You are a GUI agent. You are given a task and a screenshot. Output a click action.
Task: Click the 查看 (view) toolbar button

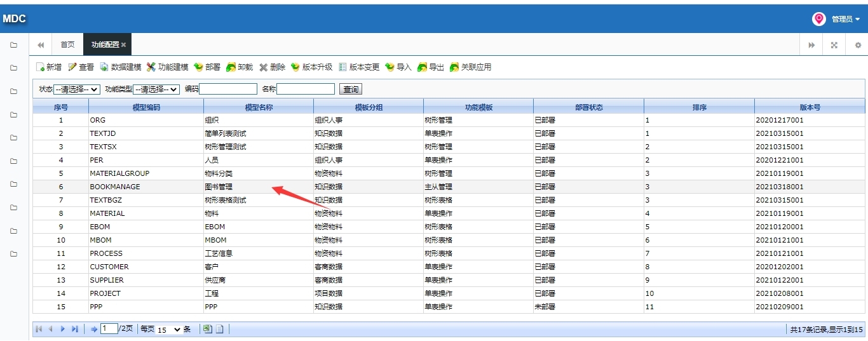point(81,67)
